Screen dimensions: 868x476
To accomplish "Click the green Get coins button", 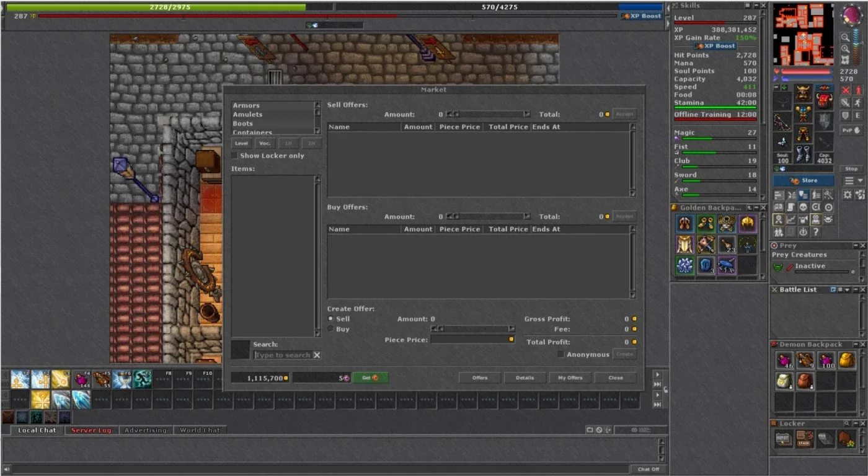I will coord(371,377).
